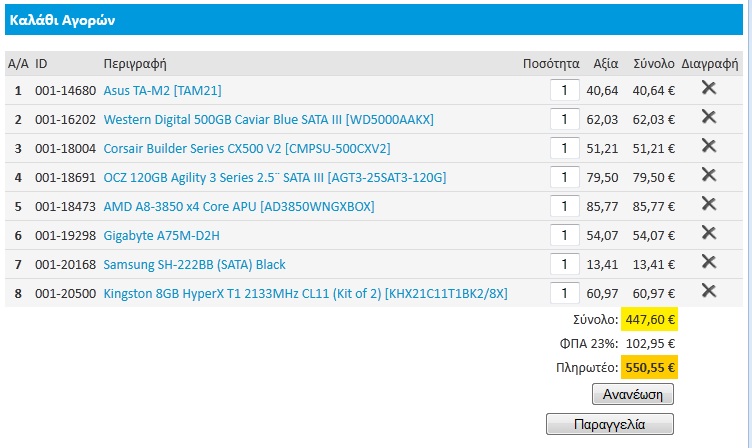Click the ID 001-18004 cell
This screenshot has width=752, height=448.
point(66,149)
